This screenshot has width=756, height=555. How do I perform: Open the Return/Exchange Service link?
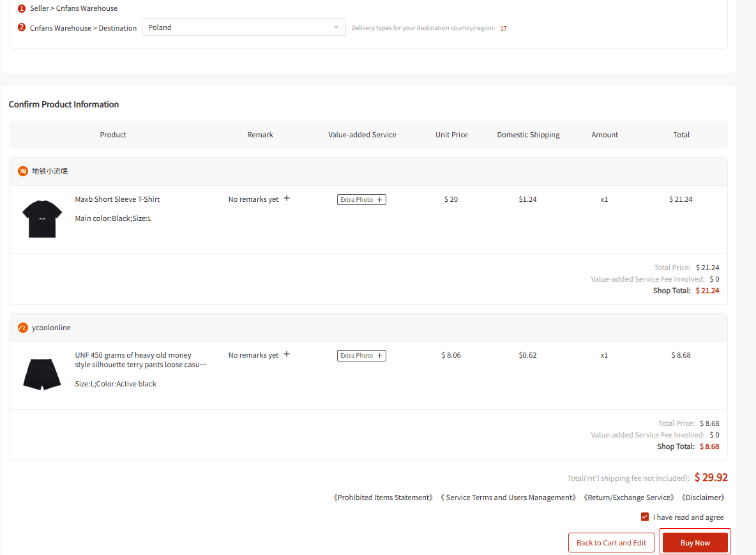point(628,498)
